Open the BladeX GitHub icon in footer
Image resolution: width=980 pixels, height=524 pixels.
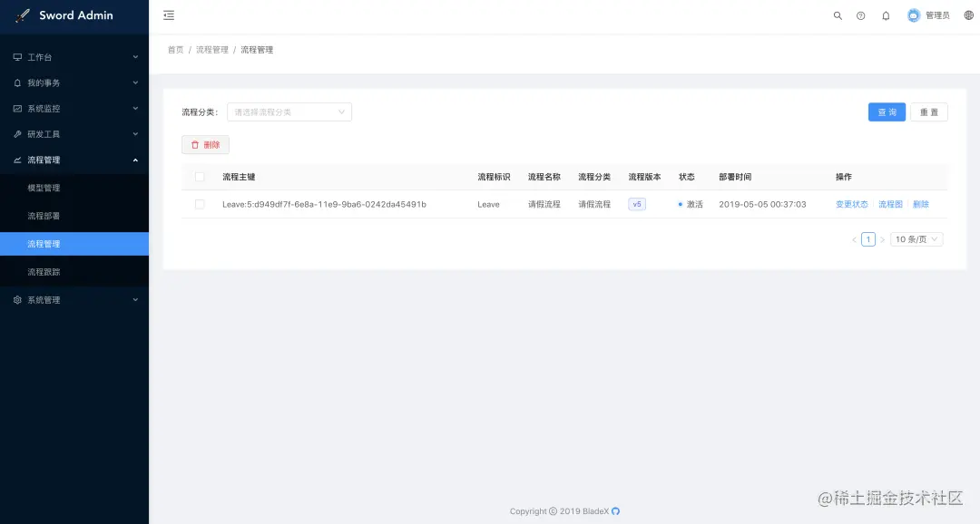click(615, 511)
